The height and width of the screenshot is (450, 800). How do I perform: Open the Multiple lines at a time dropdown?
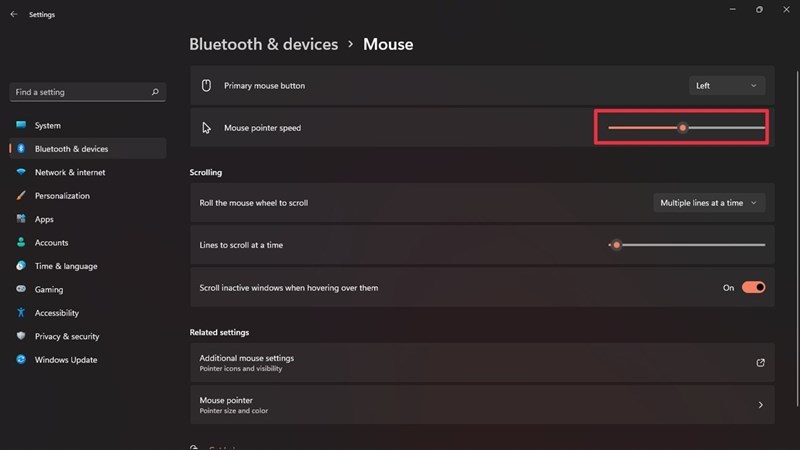pyautogui.click(x=709, y=203)
